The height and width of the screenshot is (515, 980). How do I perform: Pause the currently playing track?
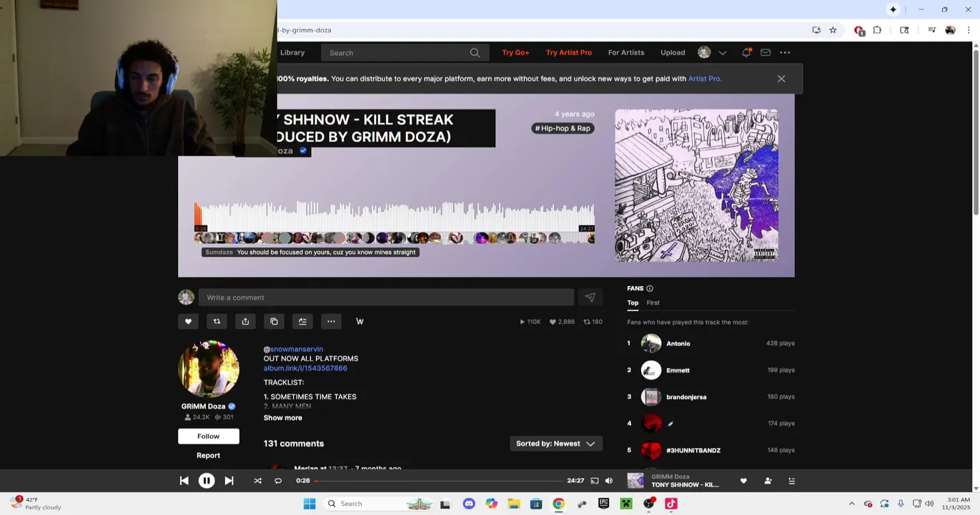tap(207, 481)
